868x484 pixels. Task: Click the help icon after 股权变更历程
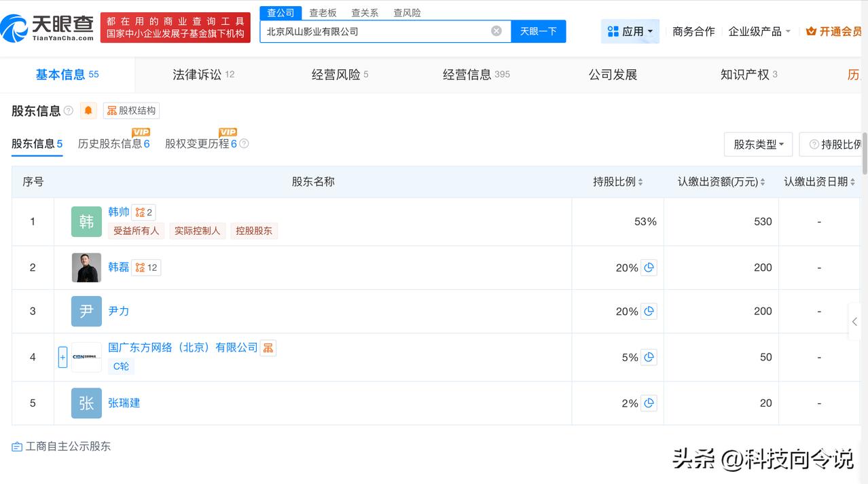[x=245, y=144]
